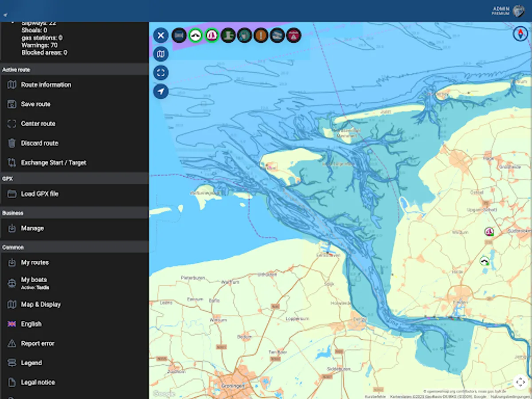The image size is (532, 399).
Task: Click Save route in the sidebar
Action: [35, 104]
